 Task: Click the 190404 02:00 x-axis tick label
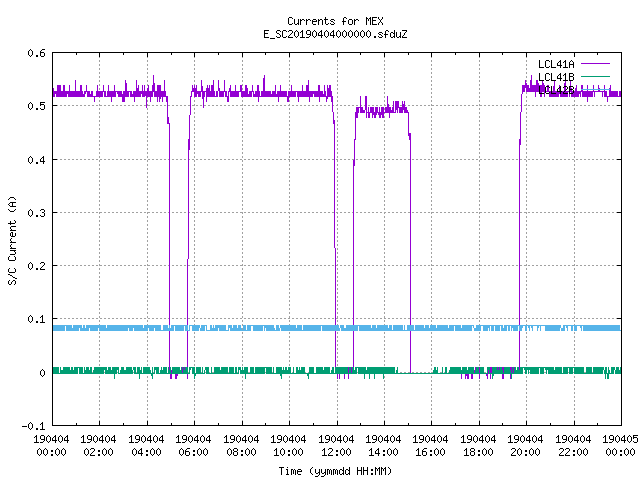pyautogui.click(x=98, y=446)
